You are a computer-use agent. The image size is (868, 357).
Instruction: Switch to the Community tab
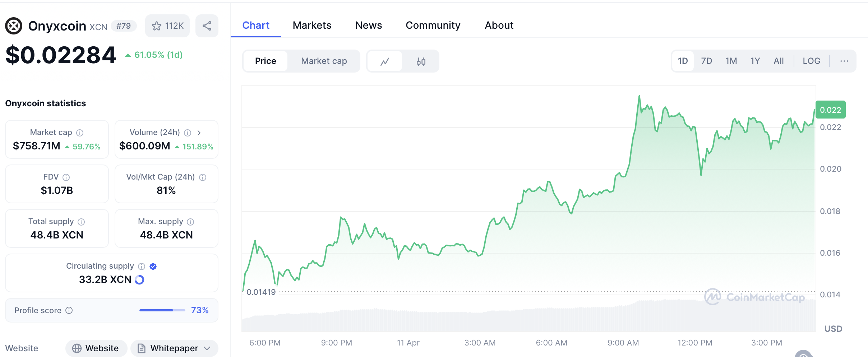(433, 25)
